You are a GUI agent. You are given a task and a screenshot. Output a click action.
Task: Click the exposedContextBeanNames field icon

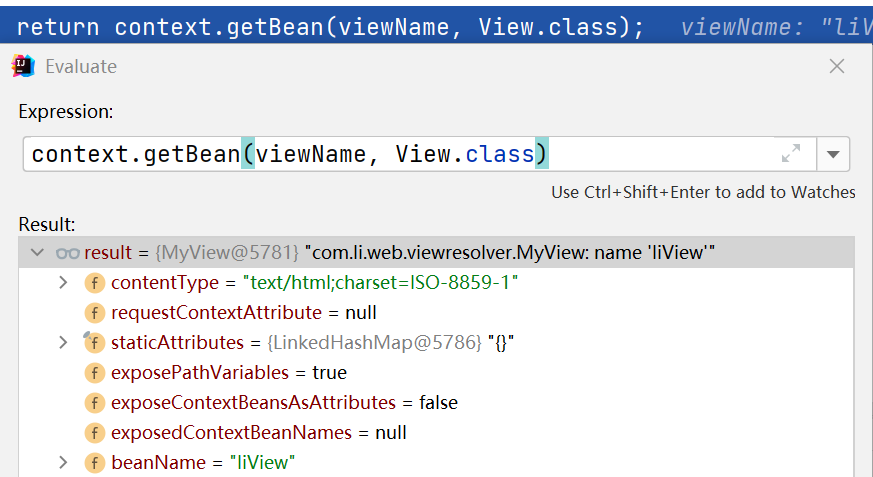coord(95,433)
